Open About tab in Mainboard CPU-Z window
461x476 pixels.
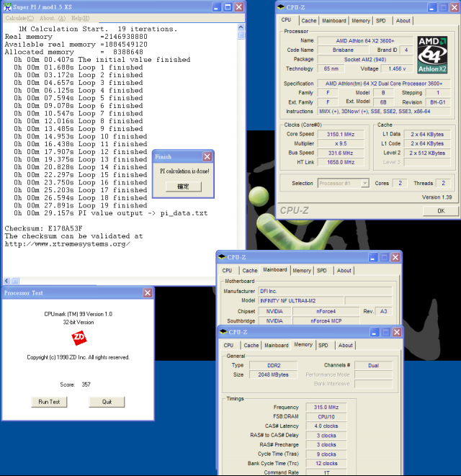click(344, 271)
